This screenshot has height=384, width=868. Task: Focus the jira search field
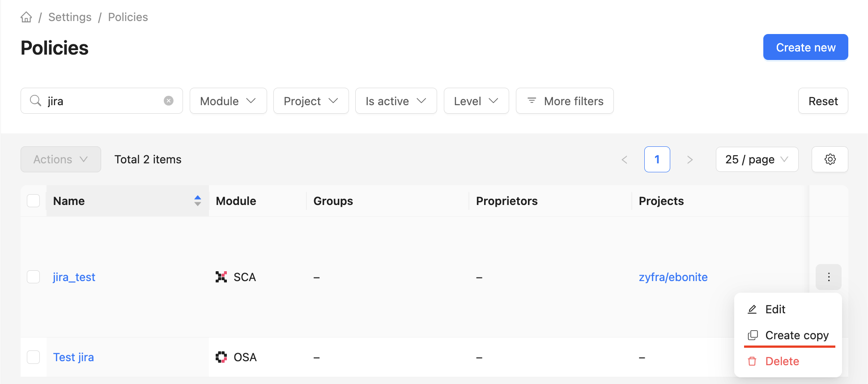click(102, 101)
